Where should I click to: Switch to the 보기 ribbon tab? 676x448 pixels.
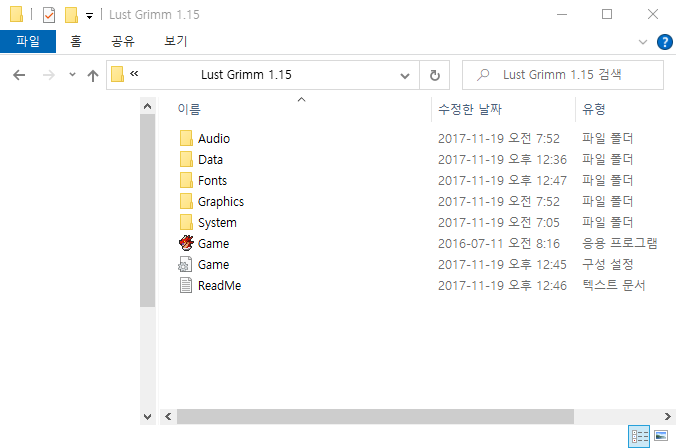tap(175, 42)
